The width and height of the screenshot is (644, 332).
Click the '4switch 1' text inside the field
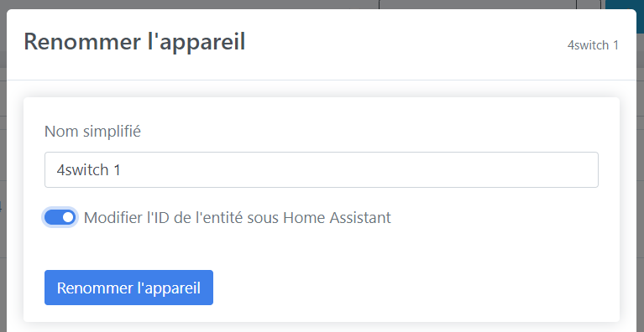tap(89, 169)
